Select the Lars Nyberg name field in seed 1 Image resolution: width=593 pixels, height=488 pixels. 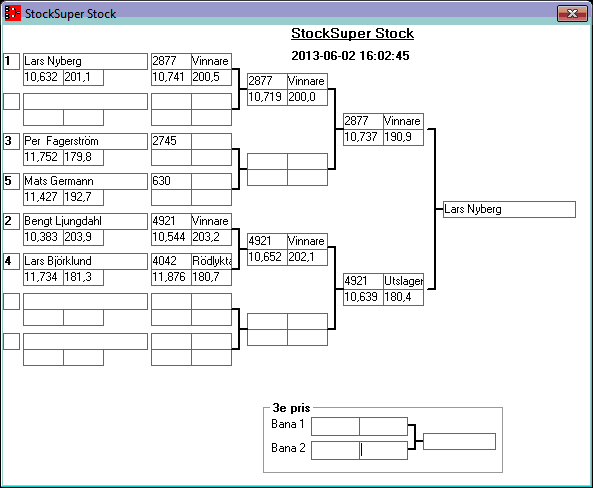tap(85, 61)
